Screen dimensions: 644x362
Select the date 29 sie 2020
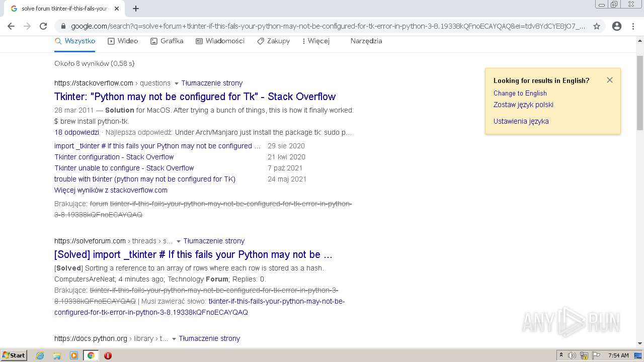pos(286,146)
